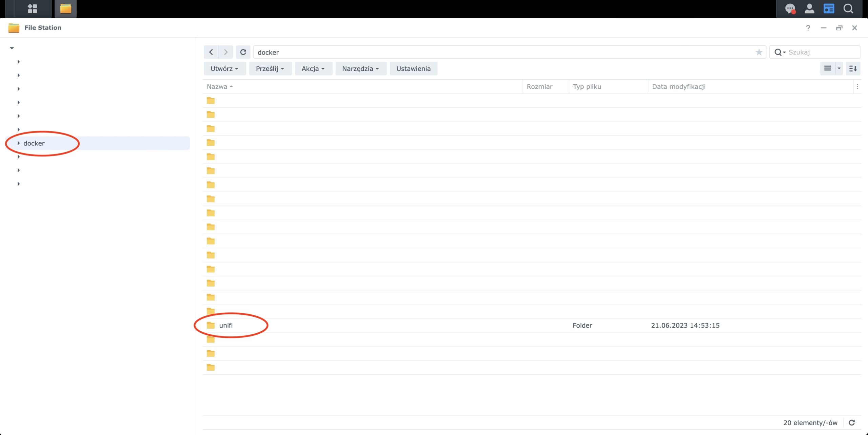Go forward to next folder

(226, 52)
